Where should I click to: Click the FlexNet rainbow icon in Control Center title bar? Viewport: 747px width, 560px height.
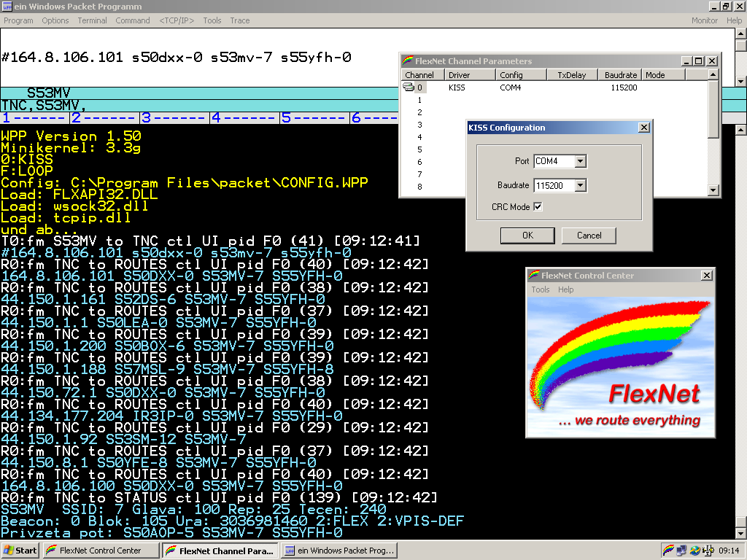pyautogui.click(x=534, y=275)
